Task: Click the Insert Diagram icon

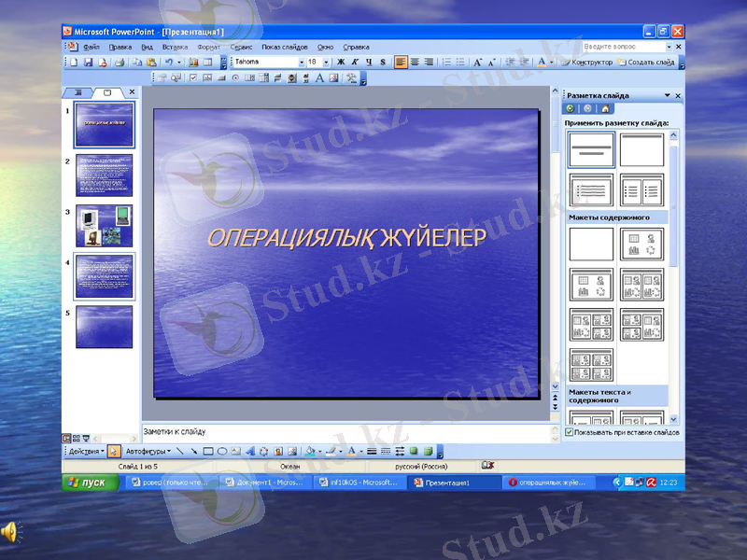Action: pos(262,451)
